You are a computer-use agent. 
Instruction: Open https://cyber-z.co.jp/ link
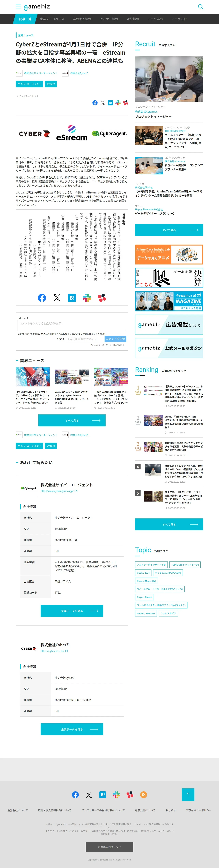(x=52, y=651)
